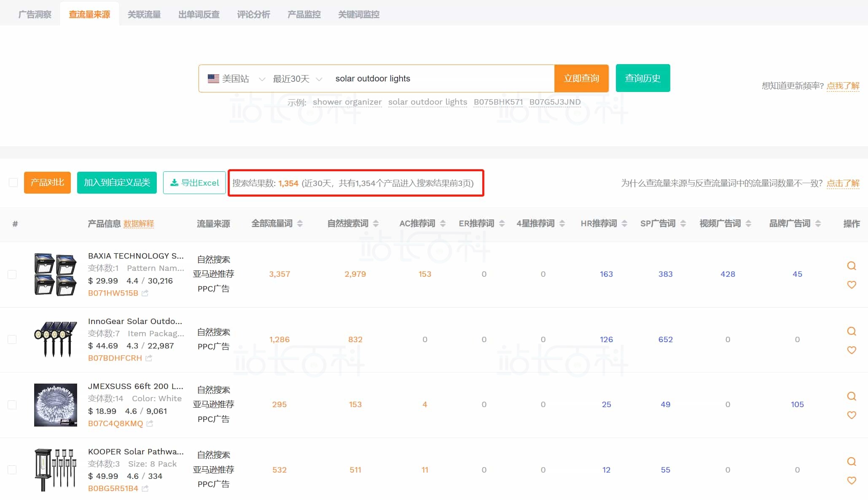Click the magnifier icon on KOOPER product row
The width and height of the screenshot is (868, 500).
852,462
